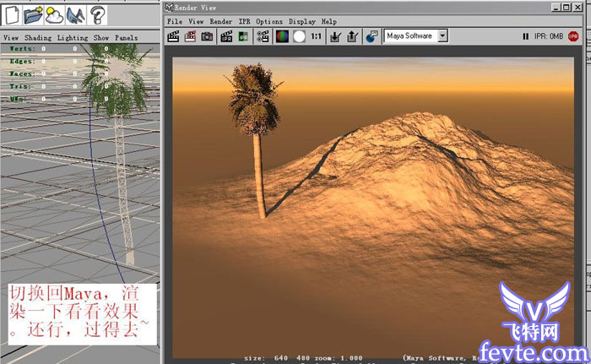Click the sun and cloud shelf icon

tap(54, 15)
